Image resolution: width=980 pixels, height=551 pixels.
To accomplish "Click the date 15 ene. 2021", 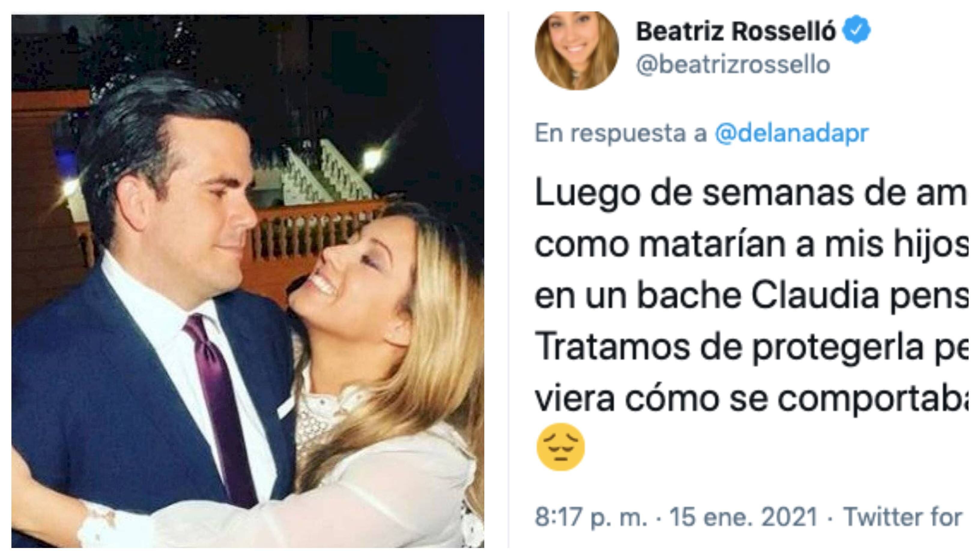I will (743, 517).
